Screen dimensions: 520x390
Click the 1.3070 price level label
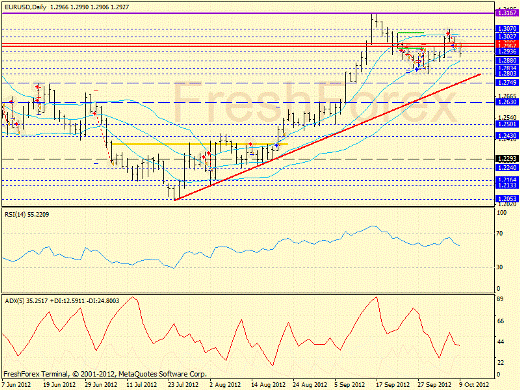pos(507,29)
